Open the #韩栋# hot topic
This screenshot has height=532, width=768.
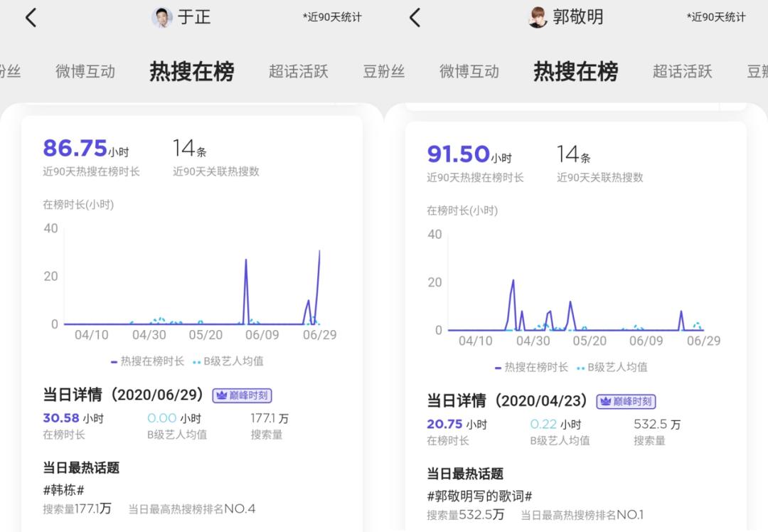click(x=64, y=489)
